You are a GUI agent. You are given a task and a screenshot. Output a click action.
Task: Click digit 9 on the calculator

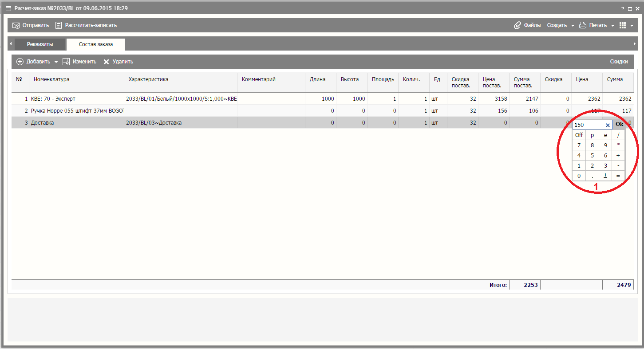pos(605,145)
